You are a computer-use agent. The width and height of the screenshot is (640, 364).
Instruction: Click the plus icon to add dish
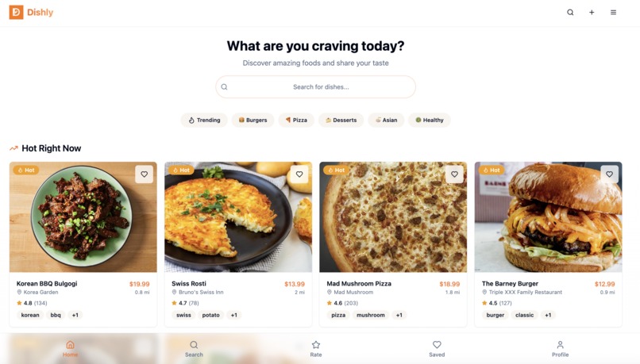tap(592, 12)
